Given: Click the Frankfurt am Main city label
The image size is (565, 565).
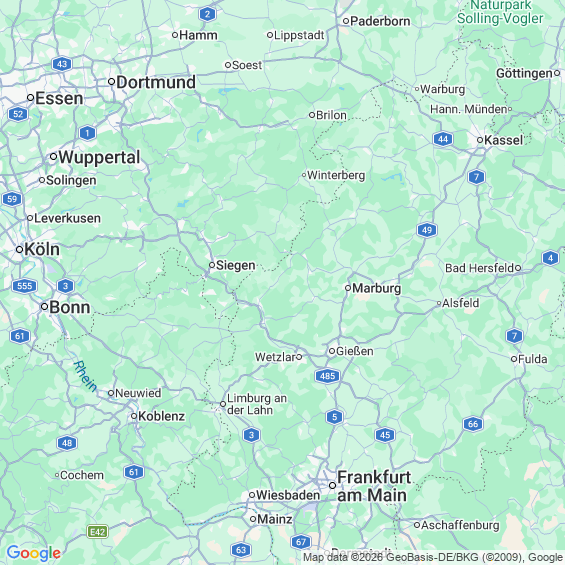Looking at the screenshot, I should point(374,486).
